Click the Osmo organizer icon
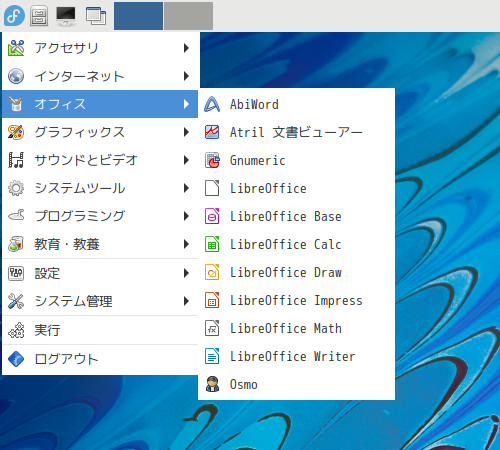This screenshot has height=450, width=500. (212, 384)
